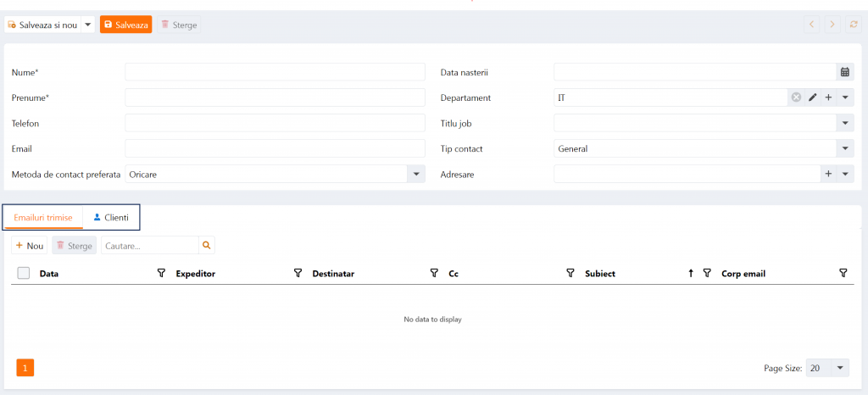Open the Data nasterii calendar picker

pyautogui.click(x=844, y=72)
